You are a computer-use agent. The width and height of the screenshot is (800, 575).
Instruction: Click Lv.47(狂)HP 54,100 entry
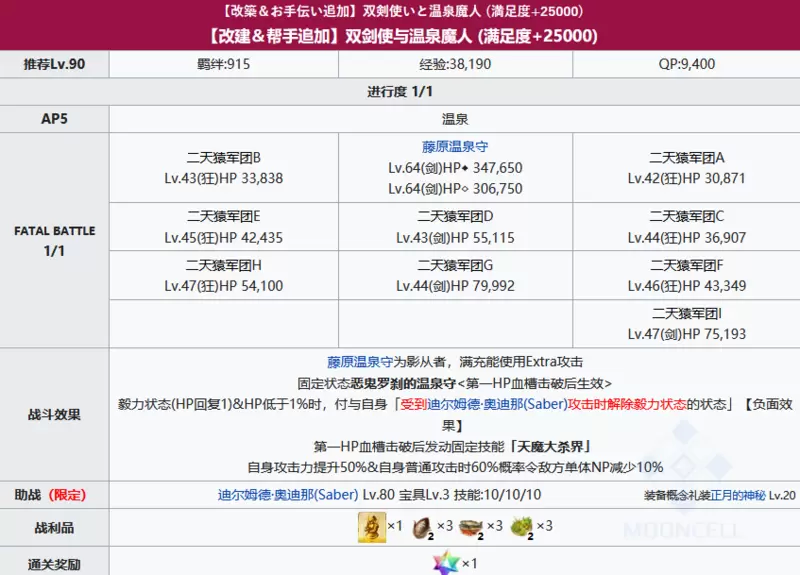click(x=223, y=286)
